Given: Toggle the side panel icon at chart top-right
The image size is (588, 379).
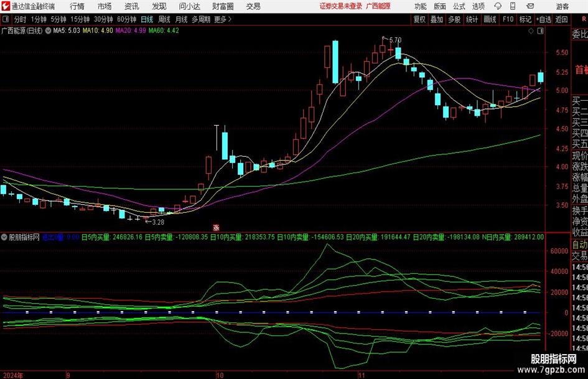Looking at the screenshot, I should (x=540, y=31).
